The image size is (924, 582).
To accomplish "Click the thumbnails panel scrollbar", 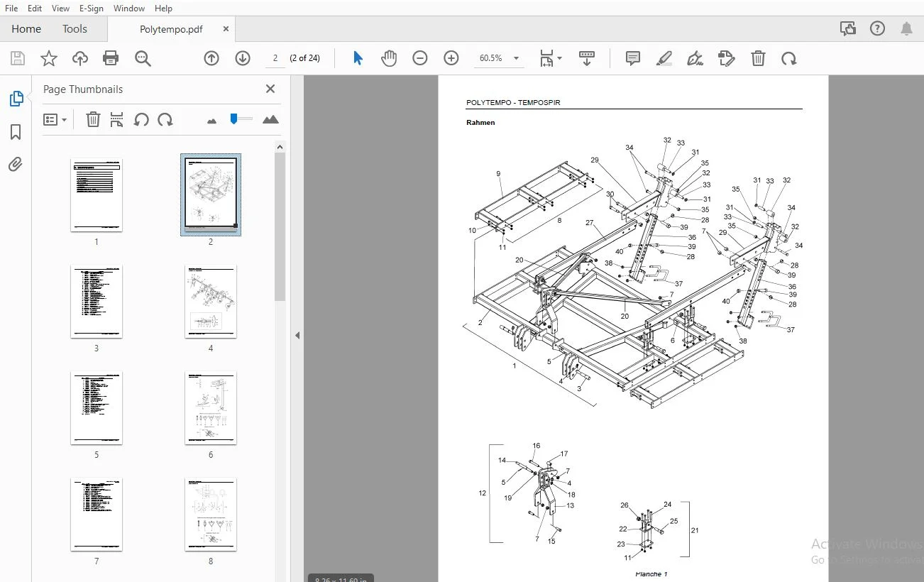I will [280, 226].
